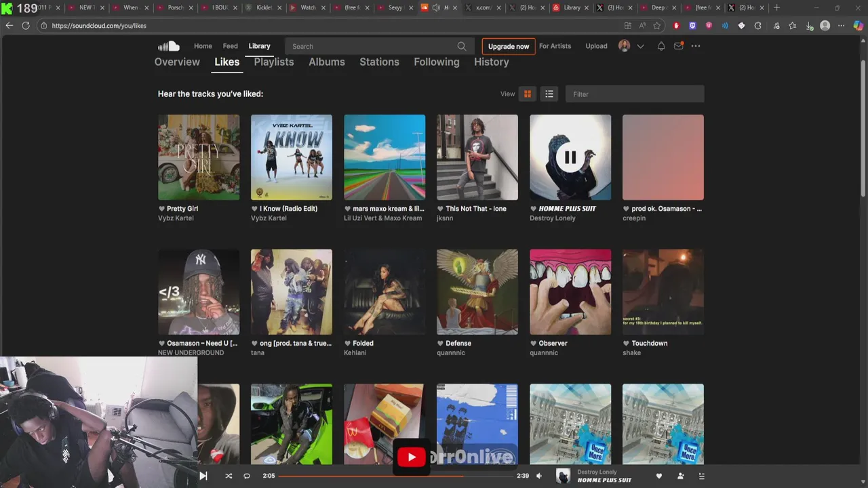Screen dimensions: 868x488
Task: Expand the profile dropdown chevron
Action: [x=640, y=46]
